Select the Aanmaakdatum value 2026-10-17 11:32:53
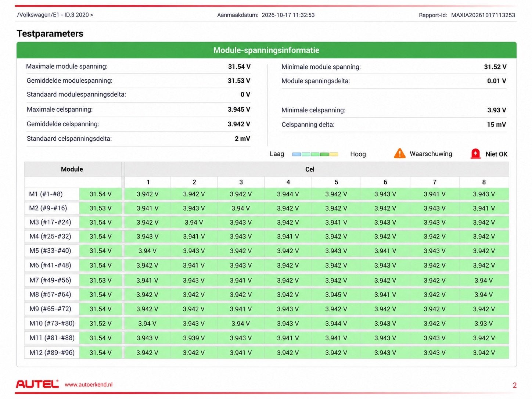 (x=288, y=15)
